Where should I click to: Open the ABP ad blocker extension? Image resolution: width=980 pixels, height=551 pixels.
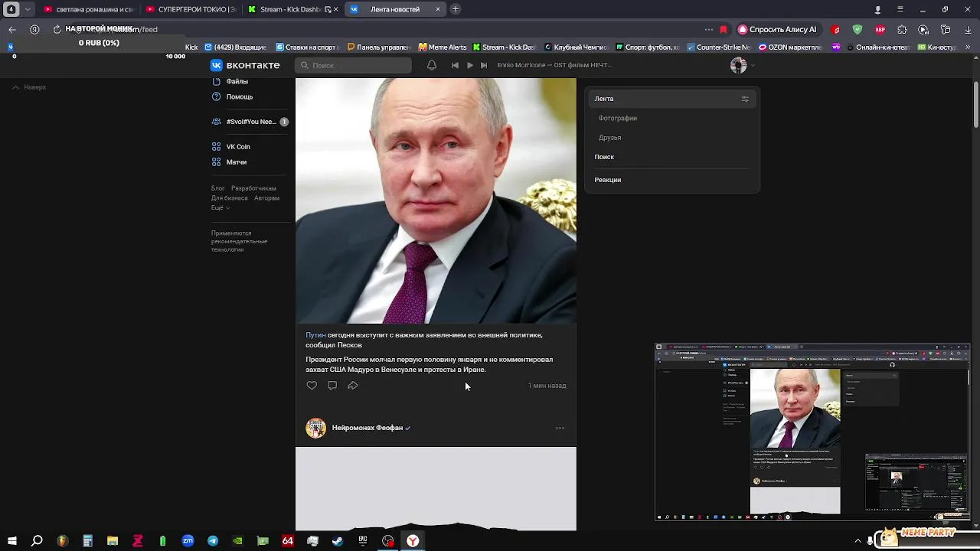tap(880, 29)
